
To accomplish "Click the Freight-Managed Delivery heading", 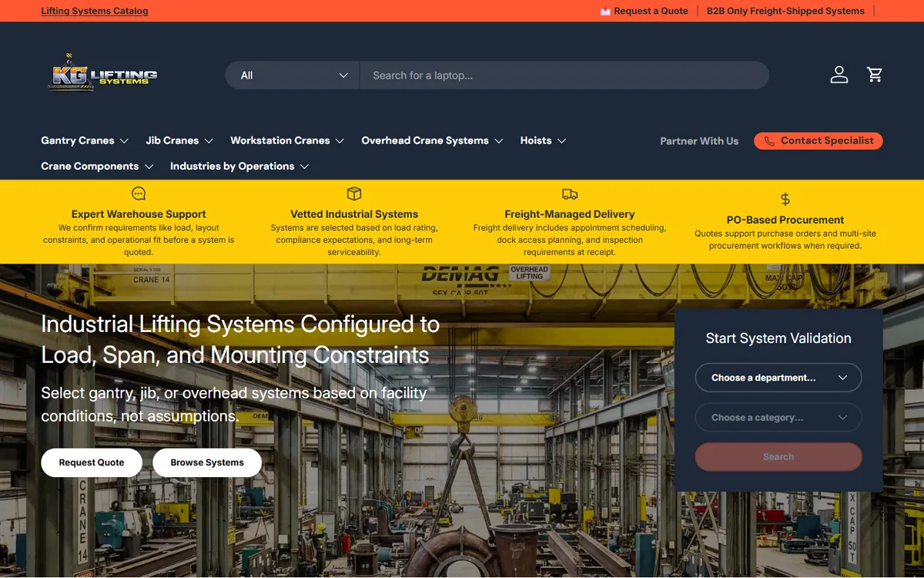I will click(x=570, y=214).
